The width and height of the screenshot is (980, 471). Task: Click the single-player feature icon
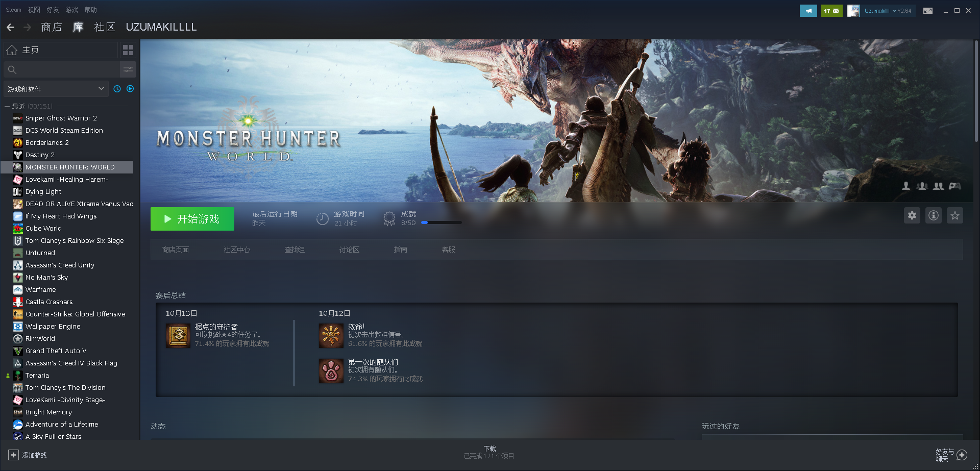tap(906, 186)
